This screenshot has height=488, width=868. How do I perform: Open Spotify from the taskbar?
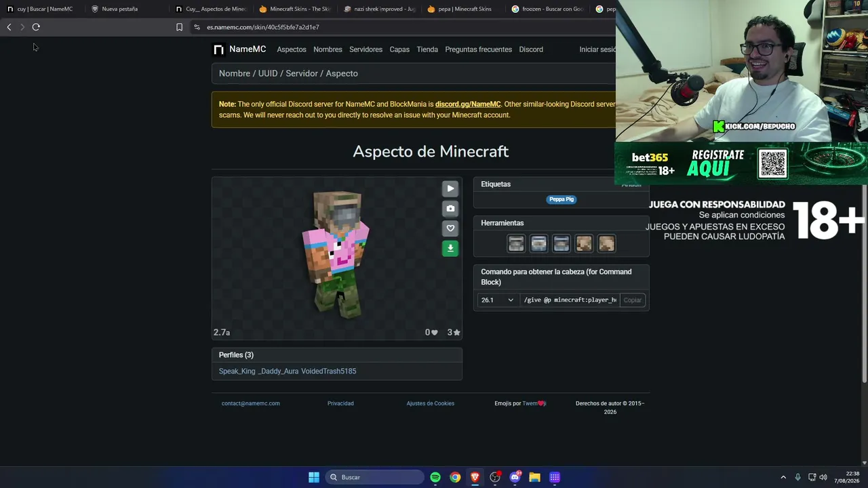pos(435,477)
